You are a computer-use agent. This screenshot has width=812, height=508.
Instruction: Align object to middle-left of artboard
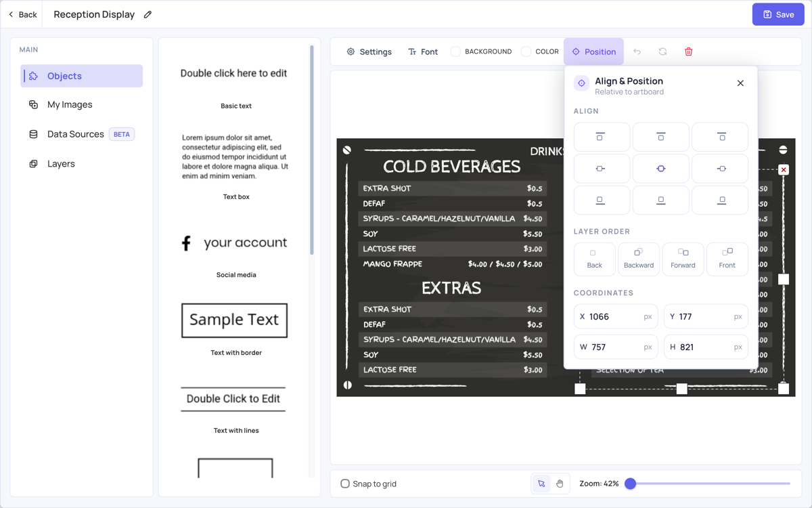pyautogui.click(x=602, y=169)
